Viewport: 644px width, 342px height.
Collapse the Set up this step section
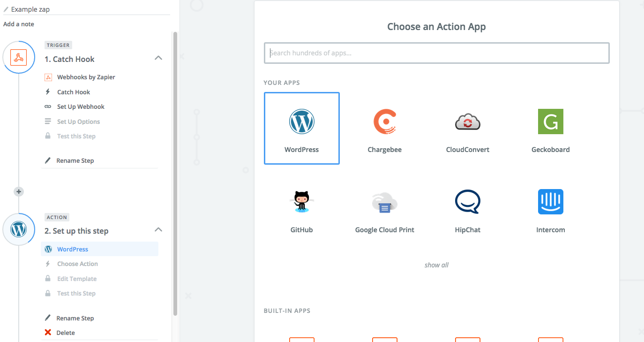pyautogui.click(x=158, y=230)
